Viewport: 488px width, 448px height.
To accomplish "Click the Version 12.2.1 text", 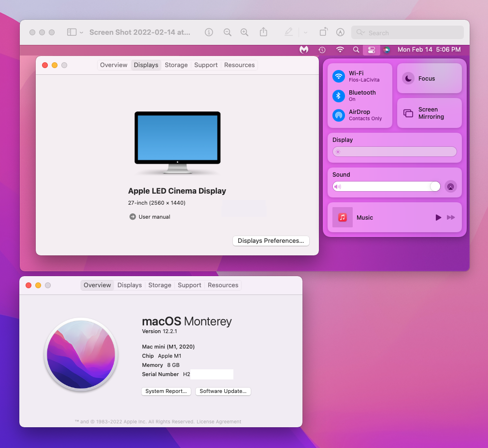I will [x=159, y=332].
